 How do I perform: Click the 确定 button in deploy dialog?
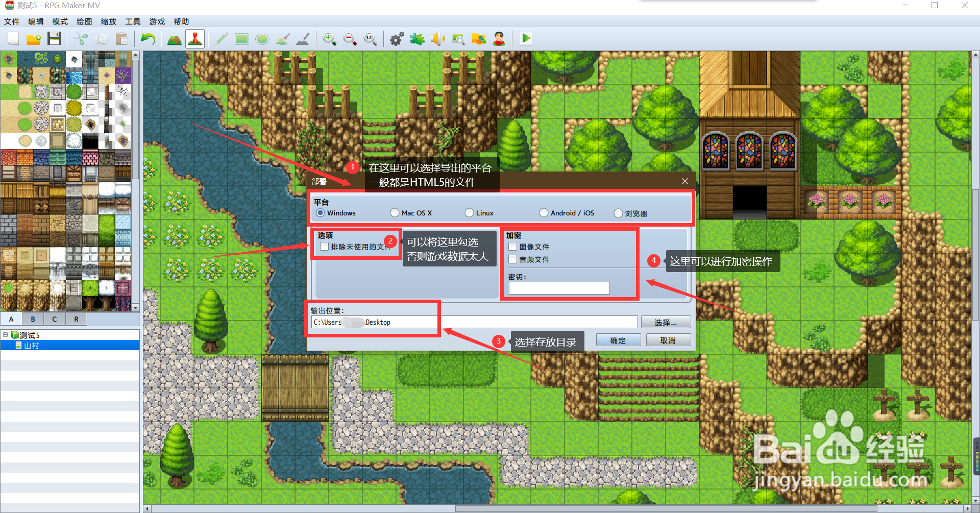tap(618, 340)
